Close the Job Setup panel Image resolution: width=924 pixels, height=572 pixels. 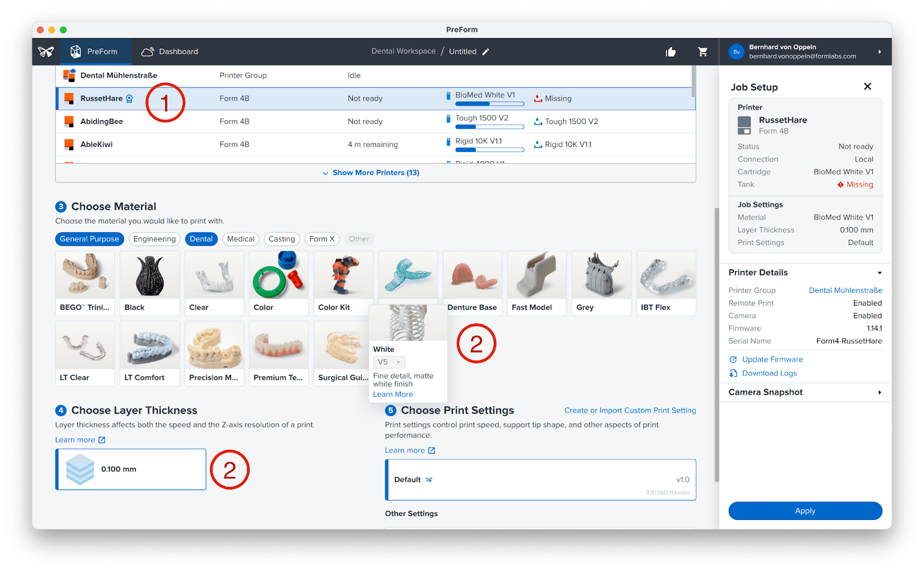coord(867,87)
